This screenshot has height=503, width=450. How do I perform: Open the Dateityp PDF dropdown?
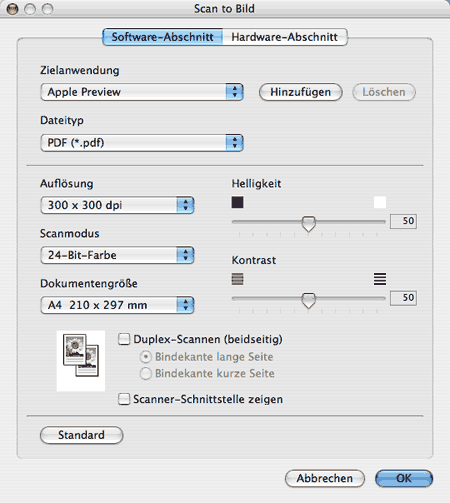point(142,143)
